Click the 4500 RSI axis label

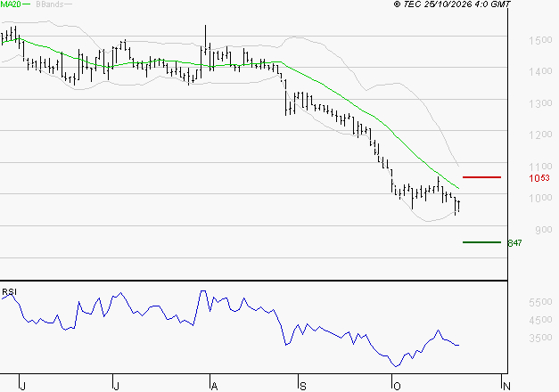point(541,320)
